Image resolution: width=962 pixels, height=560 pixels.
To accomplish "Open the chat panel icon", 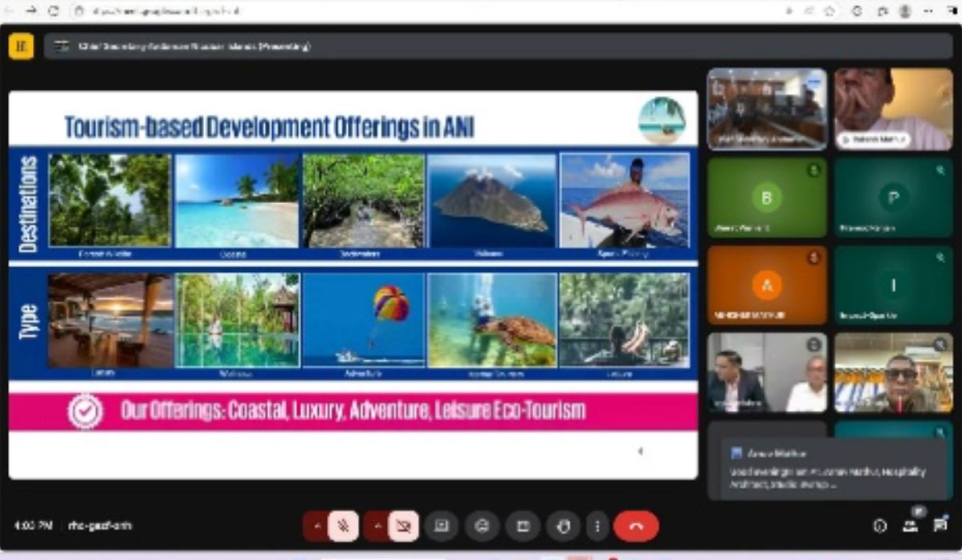I will click(940, 526).
